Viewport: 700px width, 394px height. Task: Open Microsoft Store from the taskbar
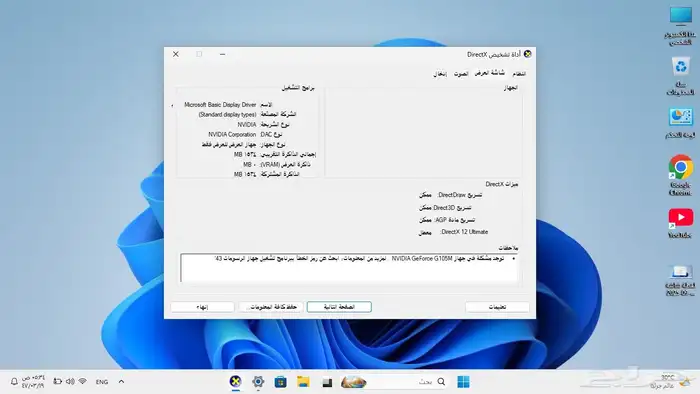click(x=280, y=382)
